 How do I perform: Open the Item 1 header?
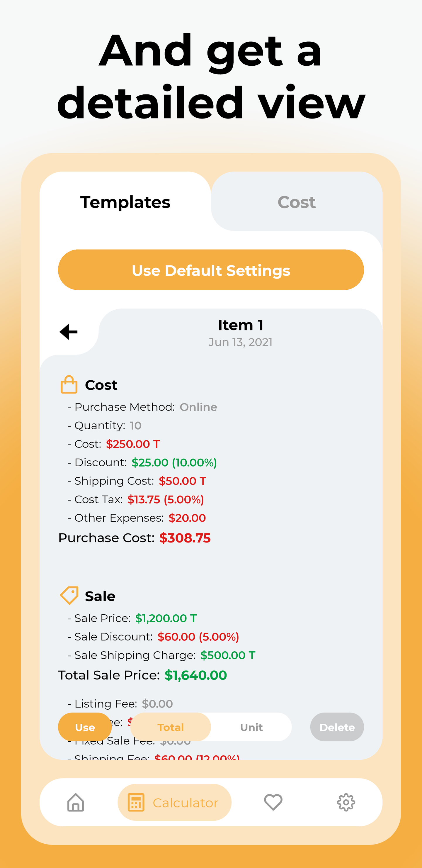click(x=241, y=325)
